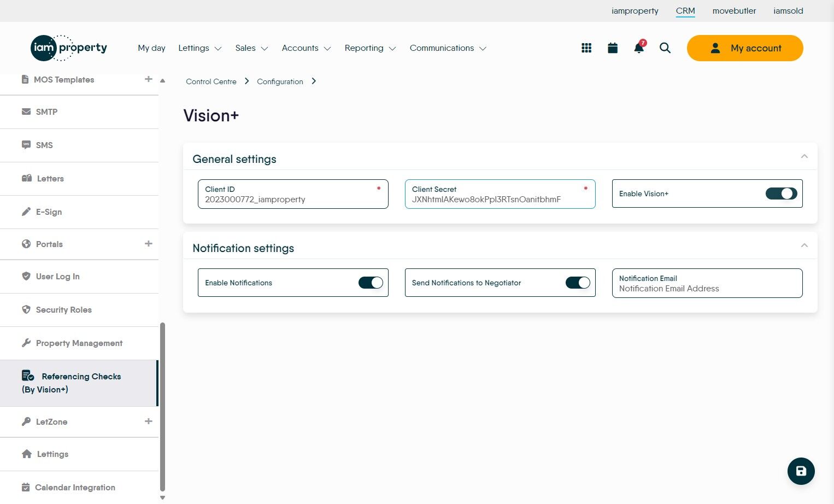The image size is (834, 504).
Task: Expand the Lettings dropdown menu
Action: click(x=199, y=48)
